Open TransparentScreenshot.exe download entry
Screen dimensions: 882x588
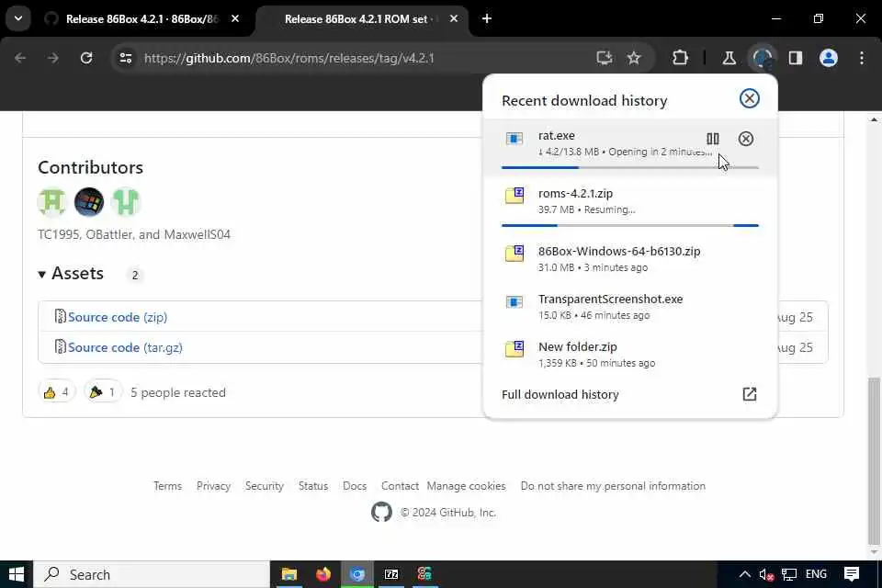coord(630,307)
